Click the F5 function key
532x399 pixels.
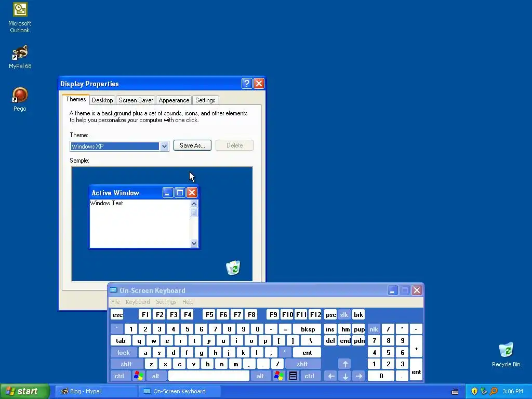tap(209, 314)
